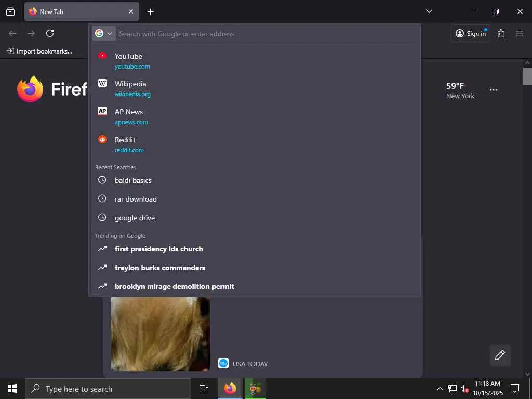The height and width of the screenshot is (399, 532).
Task: Select trending brooklyn mirage demolition permit
Action: click(255, 286)
